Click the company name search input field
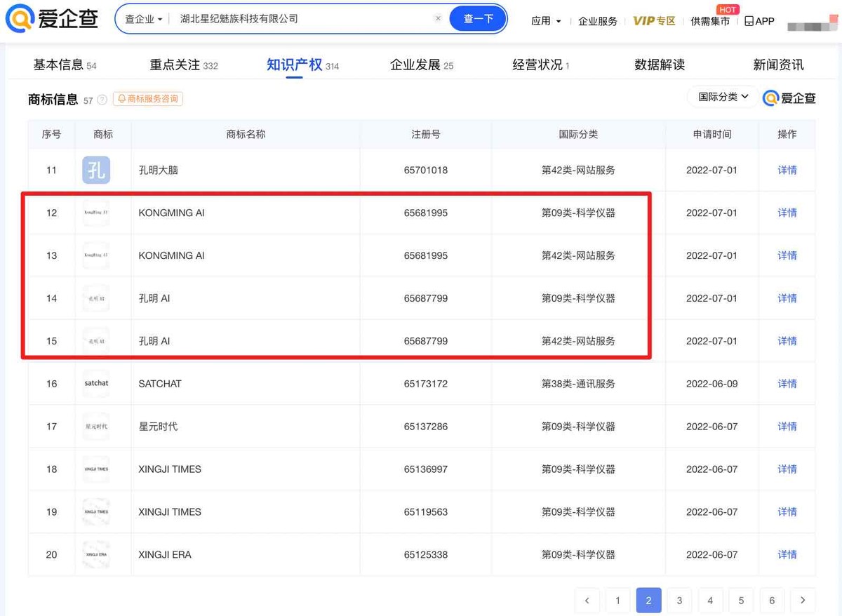The width and height of the screenshot is (842, 616). tap(302, 19)
